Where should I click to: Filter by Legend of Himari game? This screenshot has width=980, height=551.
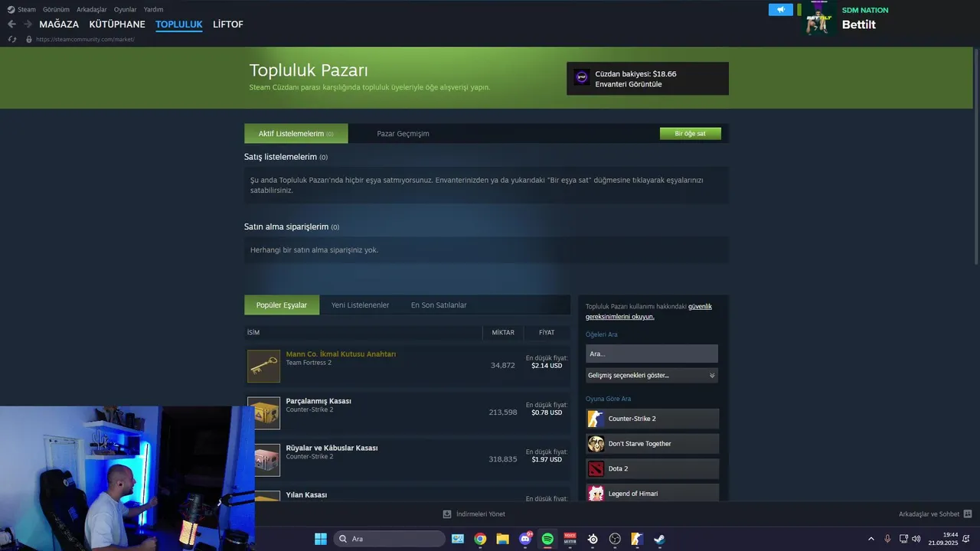(x=652, y=493)
